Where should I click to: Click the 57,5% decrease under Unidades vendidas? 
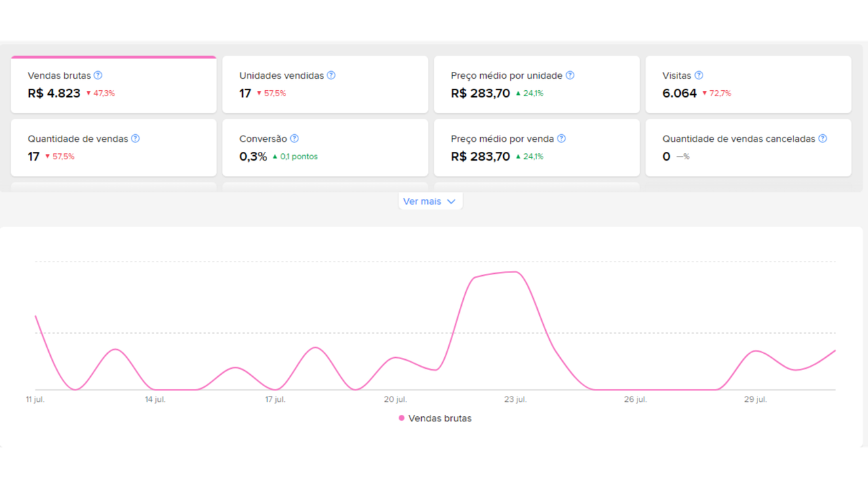pos(271,94)
